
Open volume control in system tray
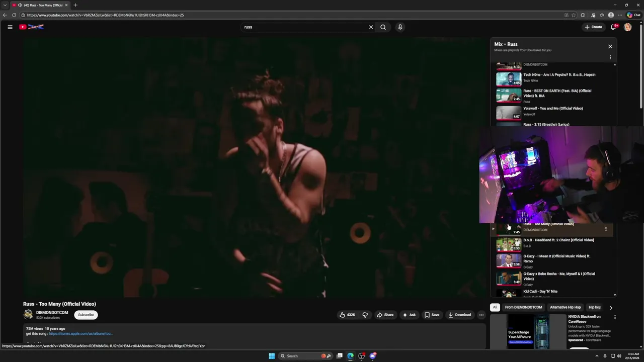(619, 356)
